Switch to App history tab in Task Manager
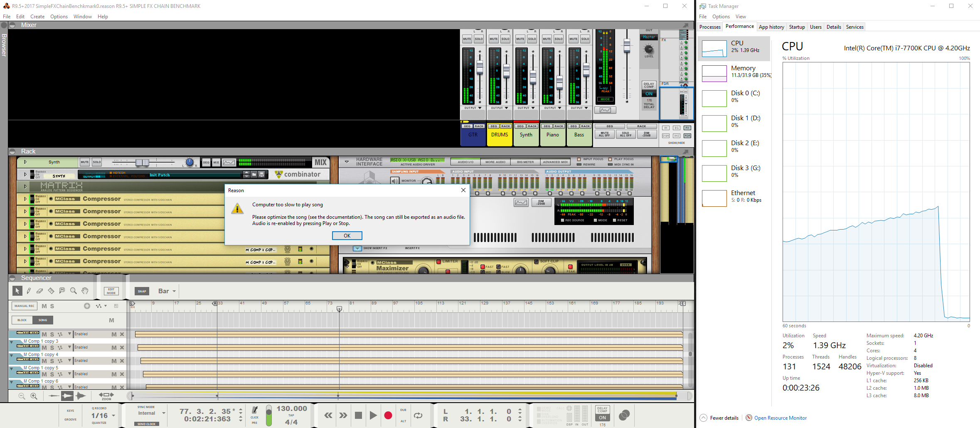 [771, 27]
